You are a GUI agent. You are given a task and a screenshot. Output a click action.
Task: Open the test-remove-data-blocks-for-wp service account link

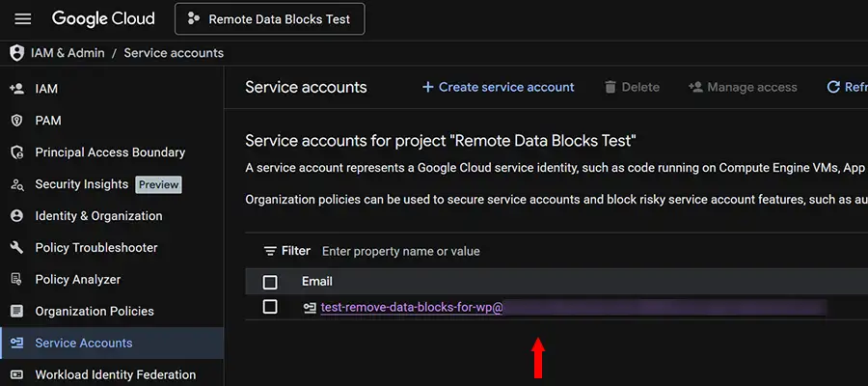pyautogui.click(x=411, y=308)
